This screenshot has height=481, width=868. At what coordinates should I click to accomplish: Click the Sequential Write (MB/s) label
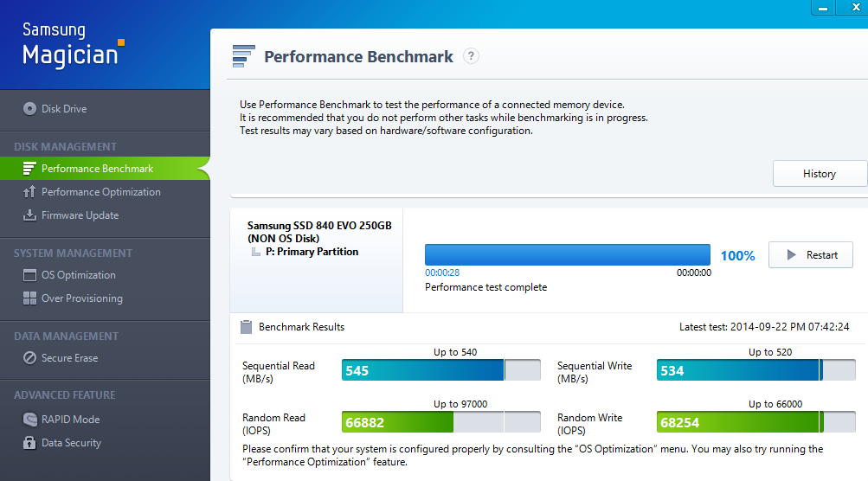click(594, 372)
